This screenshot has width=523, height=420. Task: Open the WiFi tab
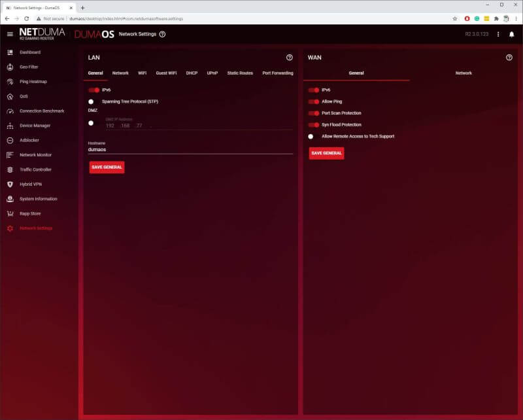tap(143, 73)
